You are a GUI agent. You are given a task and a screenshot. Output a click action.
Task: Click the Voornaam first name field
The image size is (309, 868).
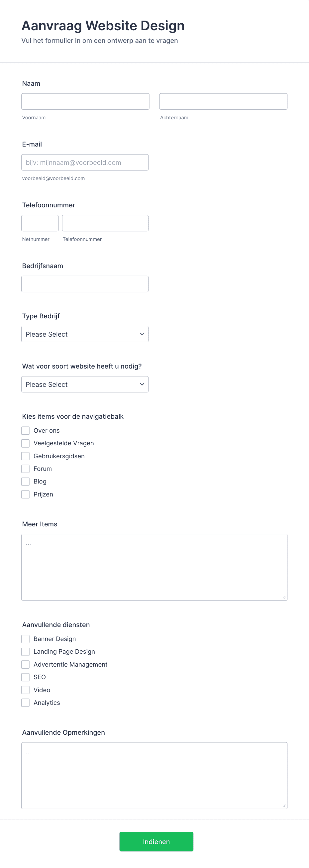coord(85,101)
